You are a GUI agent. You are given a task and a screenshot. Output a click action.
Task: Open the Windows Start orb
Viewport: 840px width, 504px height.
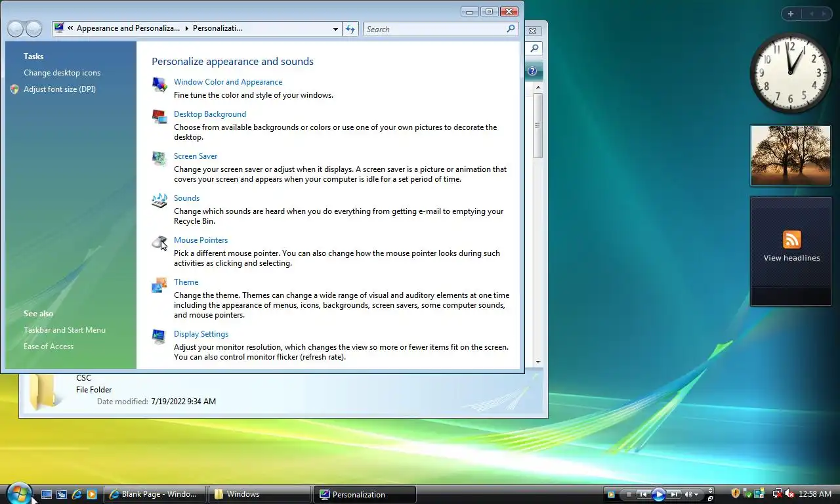coord(19,493)
